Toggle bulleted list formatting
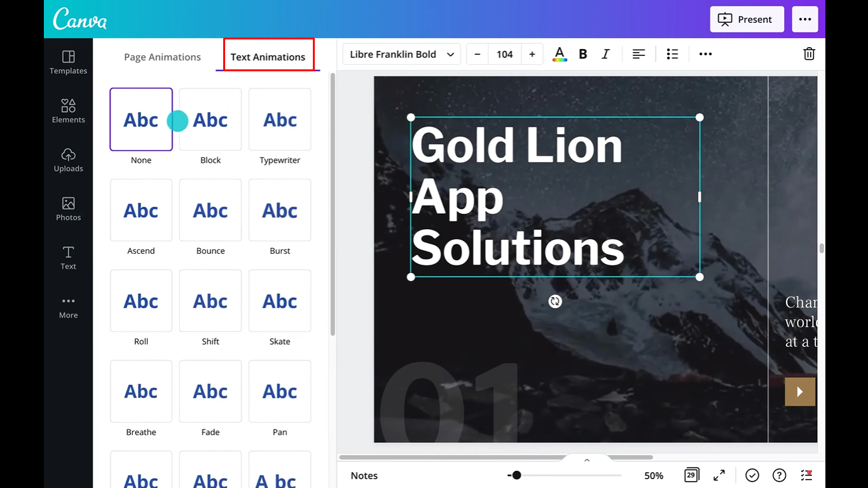This screenshot has width=868, height=488. 672,54
